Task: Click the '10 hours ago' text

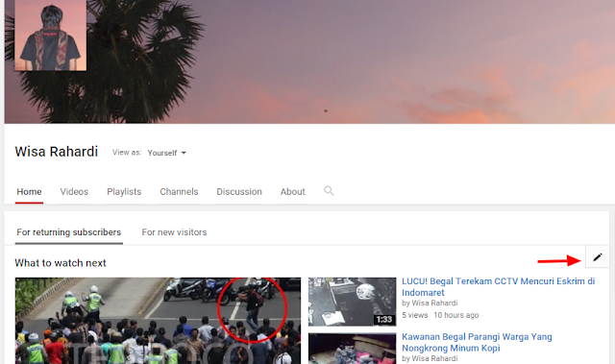Action: pos(456,315)
